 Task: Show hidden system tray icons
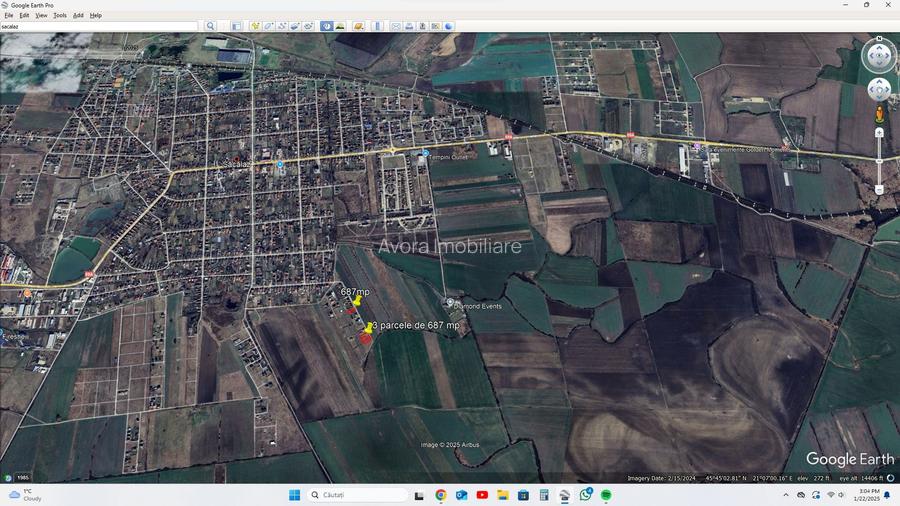tap(786, 495)
